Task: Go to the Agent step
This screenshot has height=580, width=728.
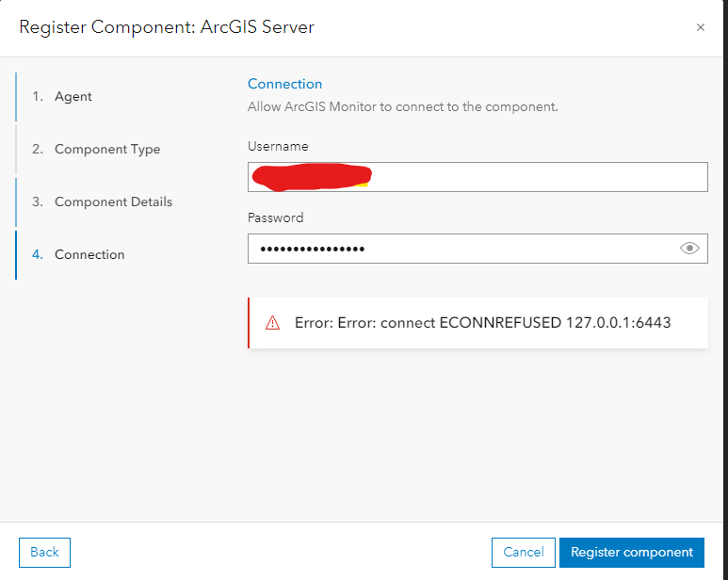Action: point(73,97)
